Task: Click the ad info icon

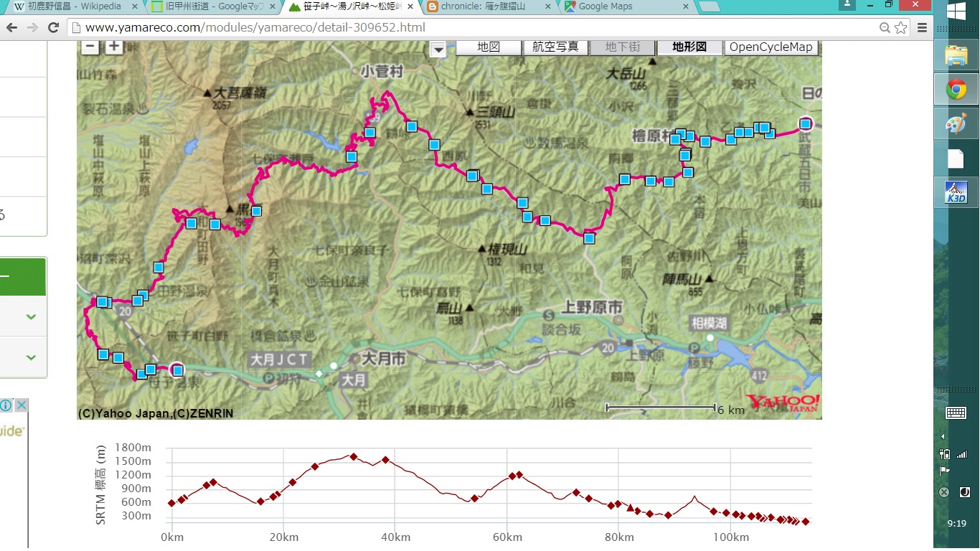Action: click(5, 405)
